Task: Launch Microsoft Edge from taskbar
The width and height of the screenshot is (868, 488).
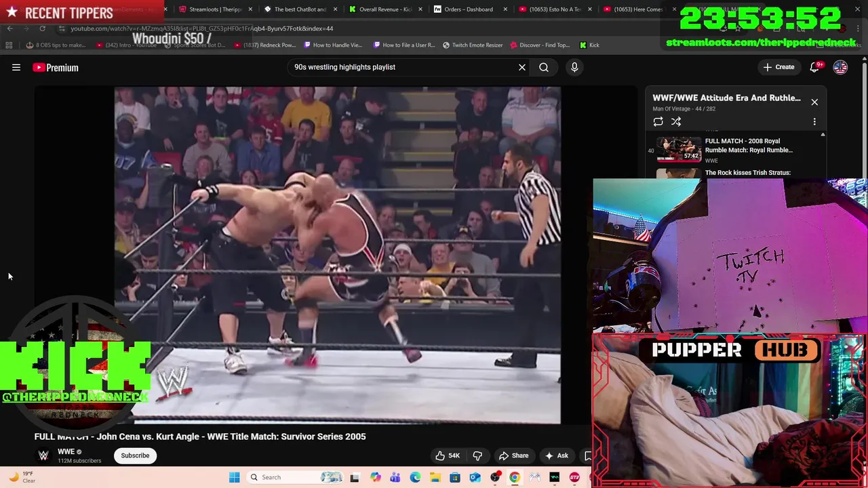Action: 415,477
